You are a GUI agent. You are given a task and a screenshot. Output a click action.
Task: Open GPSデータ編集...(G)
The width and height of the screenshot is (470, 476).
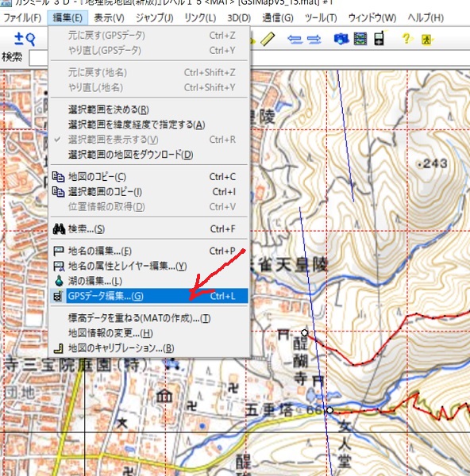pos(149,296)
